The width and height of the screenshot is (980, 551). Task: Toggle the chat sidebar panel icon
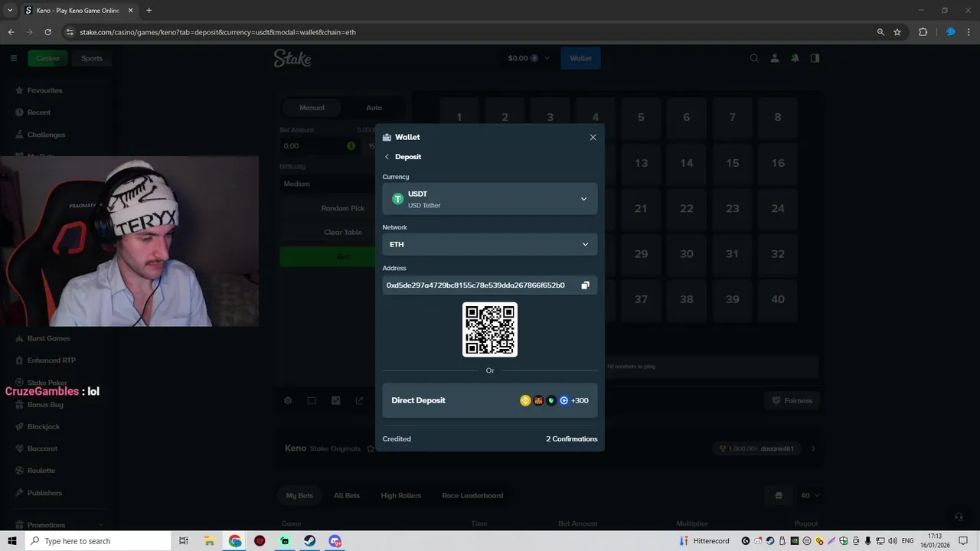[x=815, y=58]
